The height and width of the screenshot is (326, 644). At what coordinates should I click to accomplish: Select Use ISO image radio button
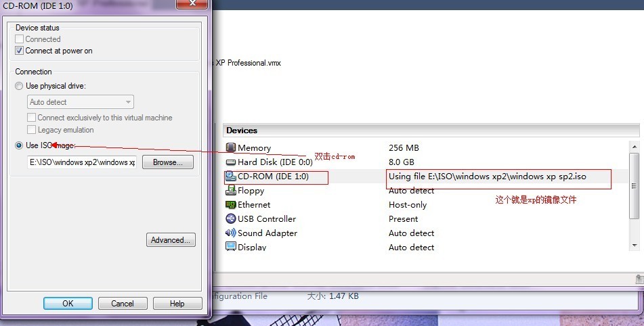click(19, 145)
